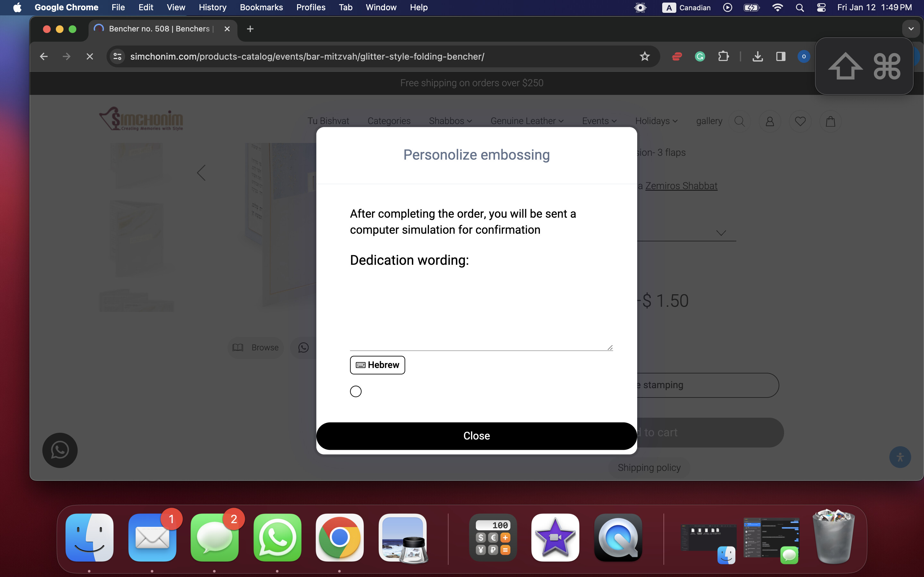Image resolution: width=924 pixels, height=577 pixels.
Task: Open WhatsApp from the Dock
Action: coord(277,537)
